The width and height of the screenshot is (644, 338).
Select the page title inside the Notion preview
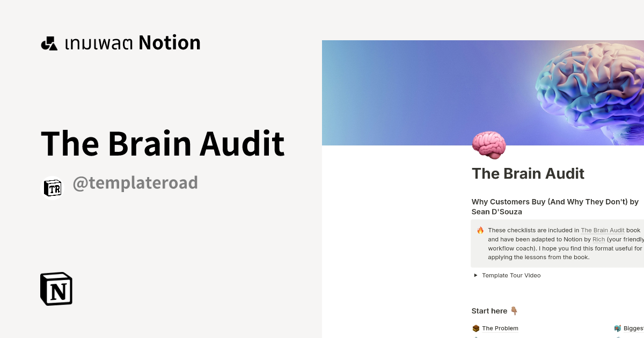point(528,173)
